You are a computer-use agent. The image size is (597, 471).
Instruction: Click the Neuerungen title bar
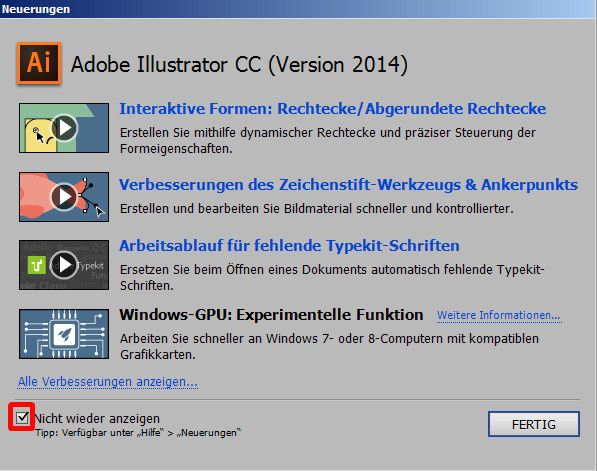click(298, 9)
